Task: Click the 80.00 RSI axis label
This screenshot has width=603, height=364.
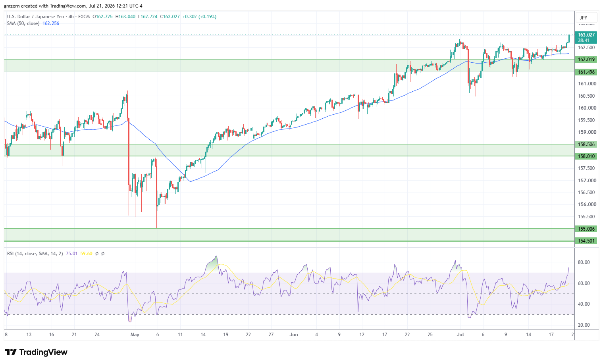Action: tap(584, 262)
